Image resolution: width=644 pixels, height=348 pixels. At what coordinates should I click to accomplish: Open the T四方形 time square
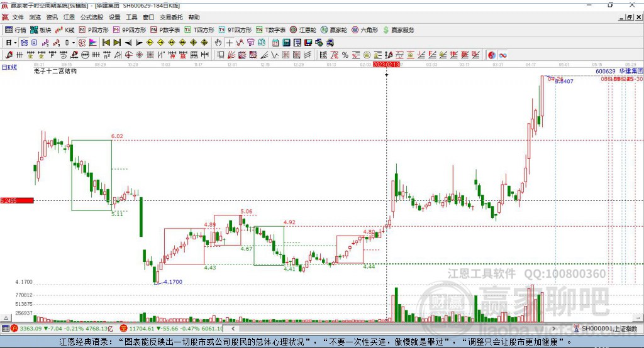199,30
